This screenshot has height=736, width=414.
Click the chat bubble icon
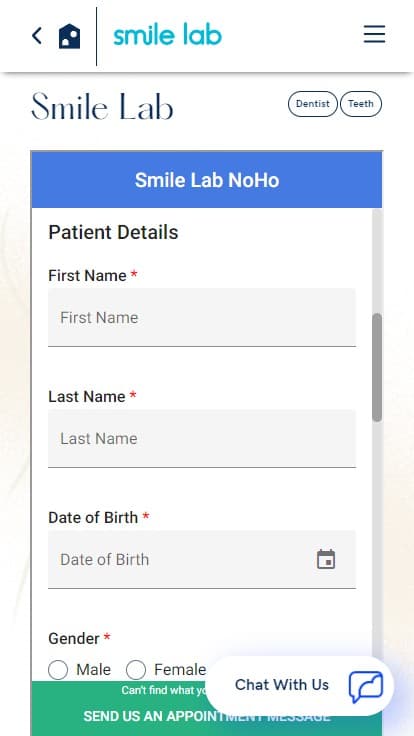click(x=366, y=686)
